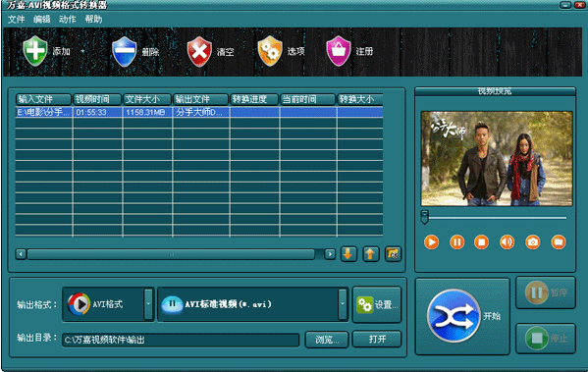Click the video preview thumbnail

[497, 159]
